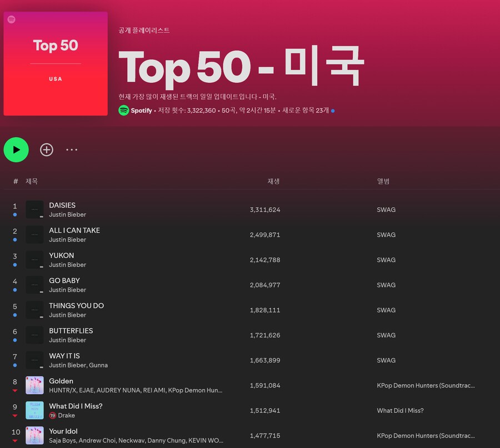Select the track Your Idol
500x448 pixels.
[x=63, y=431]
